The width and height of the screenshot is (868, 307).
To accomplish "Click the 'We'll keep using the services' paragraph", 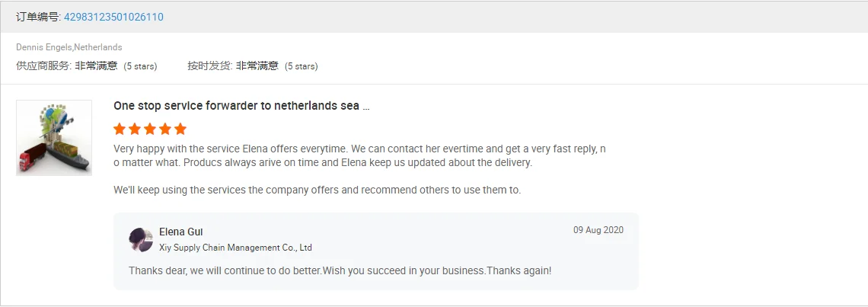I will coord(317,190).
